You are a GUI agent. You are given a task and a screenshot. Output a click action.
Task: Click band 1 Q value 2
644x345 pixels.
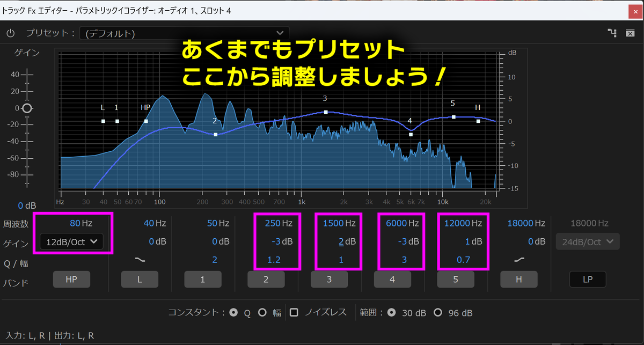point(214,260)
